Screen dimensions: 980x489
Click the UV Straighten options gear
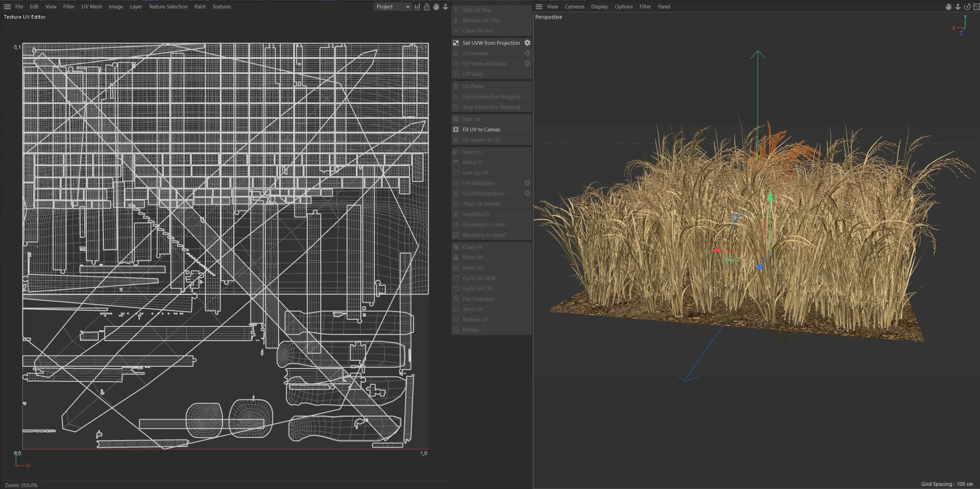click(x=527, y=183)
